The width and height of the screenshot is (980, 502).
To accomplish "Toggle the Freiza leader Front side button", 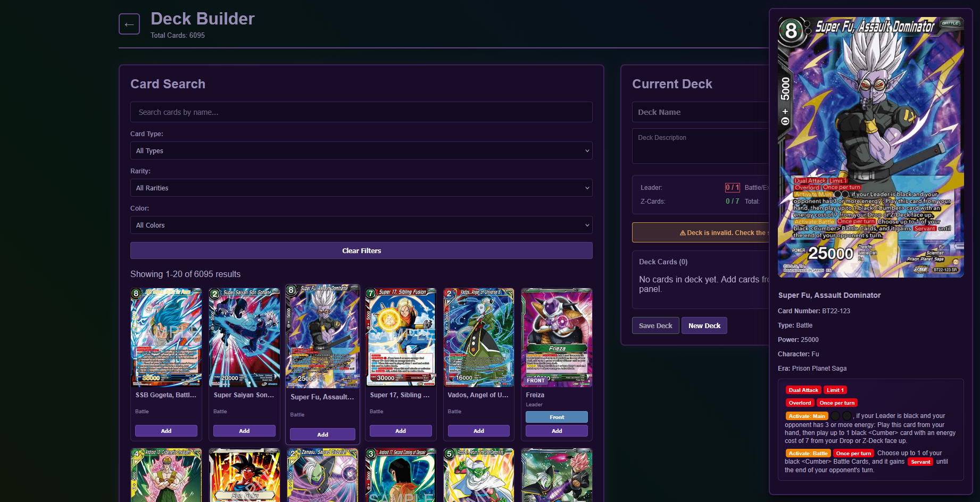I will [x=557, y=417].
